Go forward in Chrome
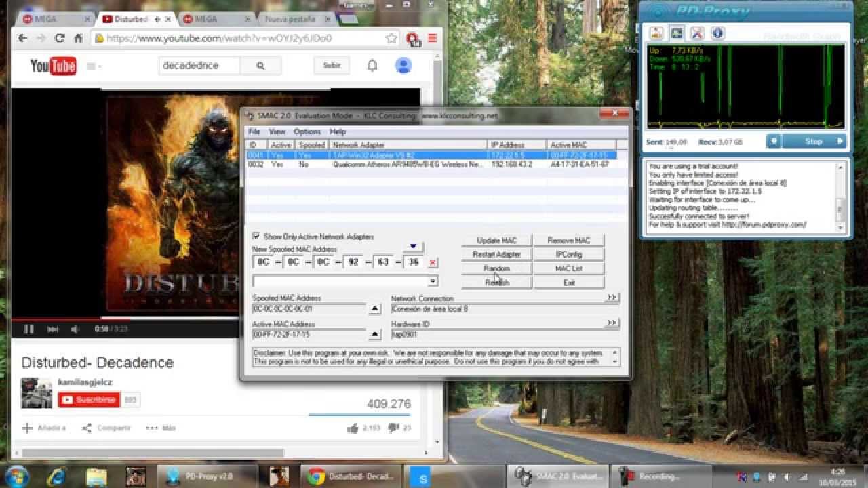 coord(42,38)
